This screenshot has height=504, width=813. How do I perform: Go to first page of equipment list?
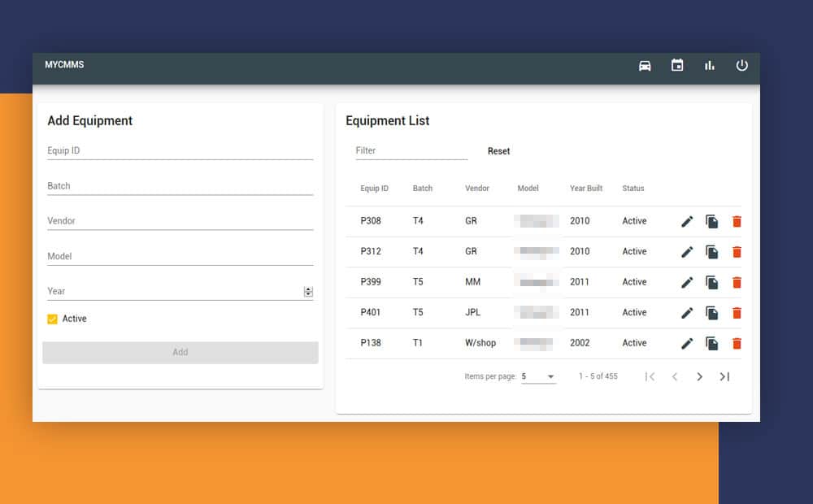click(650, 376)
